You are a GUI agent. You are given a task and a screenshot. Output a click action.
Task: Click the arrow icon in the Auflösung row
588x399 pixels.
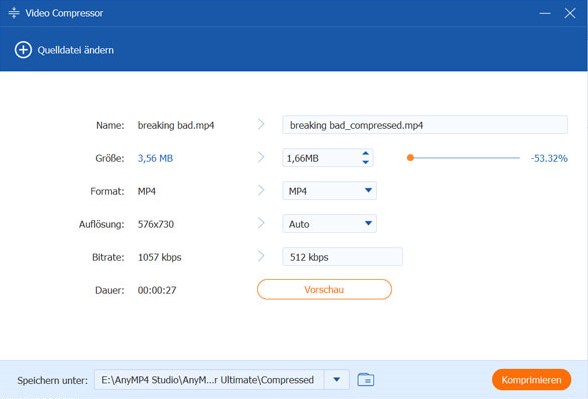(261, 223)
